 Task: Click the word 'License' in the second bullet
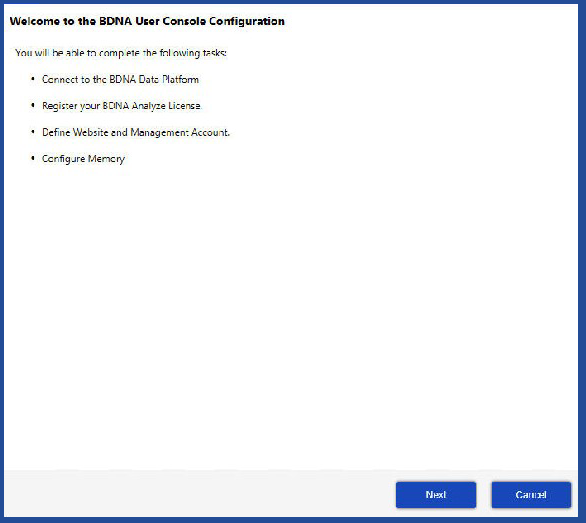(x=185, y=106)
